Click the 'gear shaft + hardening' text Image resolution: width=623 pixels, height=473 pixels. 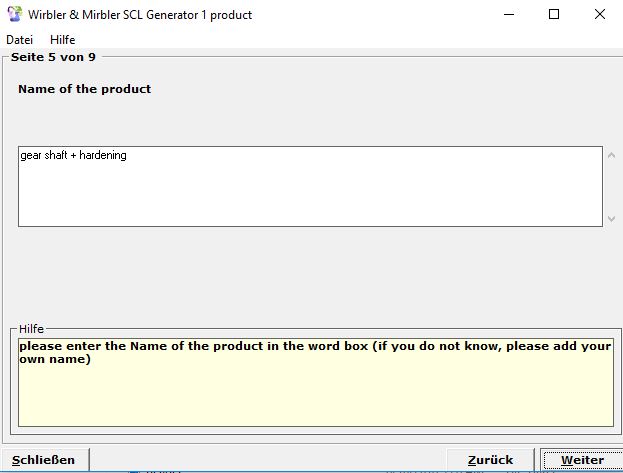click(73, 156)
